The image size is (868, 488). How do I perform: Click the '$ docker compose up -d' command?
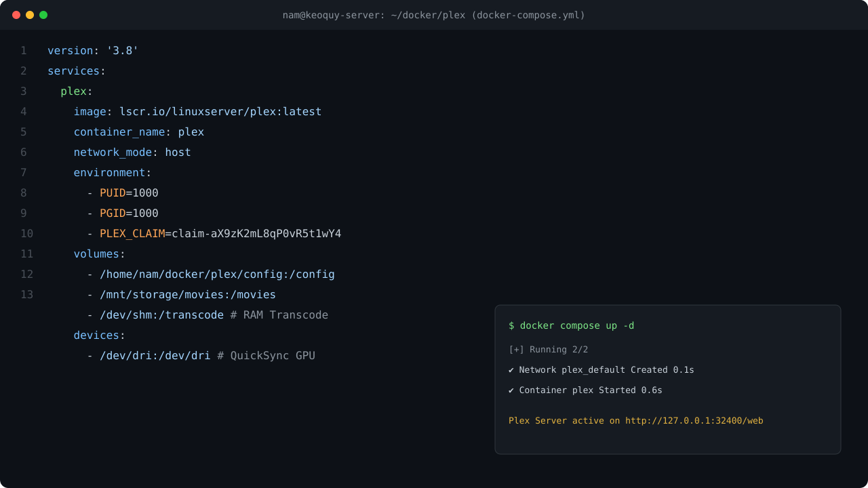(x=572, y=326)
